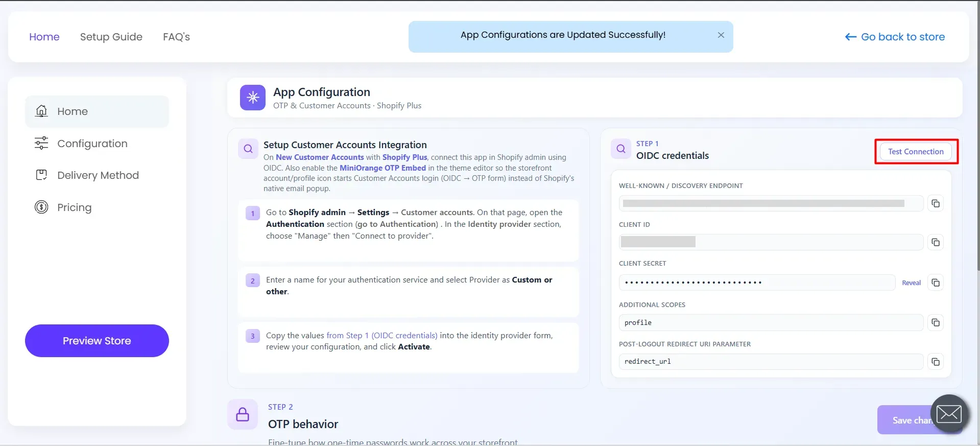This screenshot has height=446, width=980.
Task: Follow the 'from Step 1 (OIDC credentials)' link
Action: coord(382,335)
